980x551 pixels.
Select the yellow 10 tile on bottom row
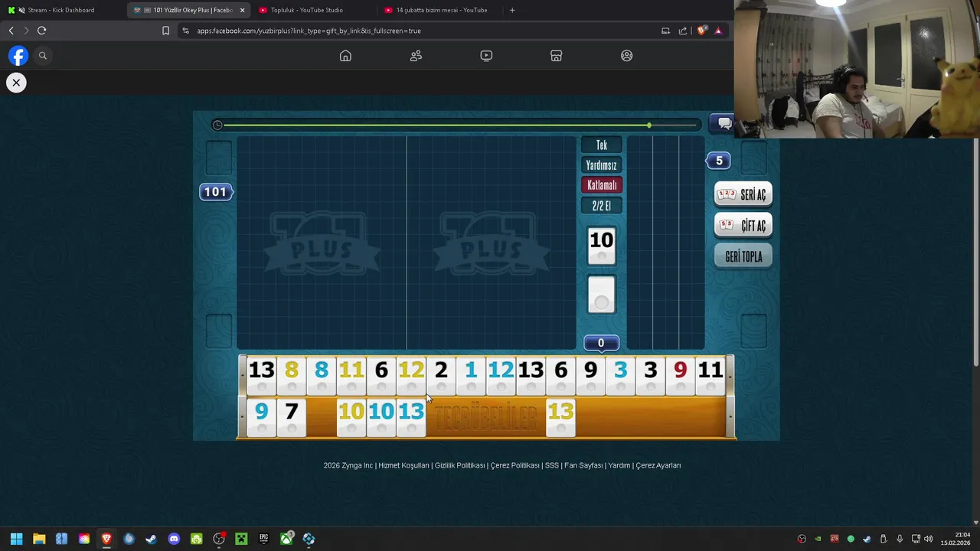pos(351,418)
